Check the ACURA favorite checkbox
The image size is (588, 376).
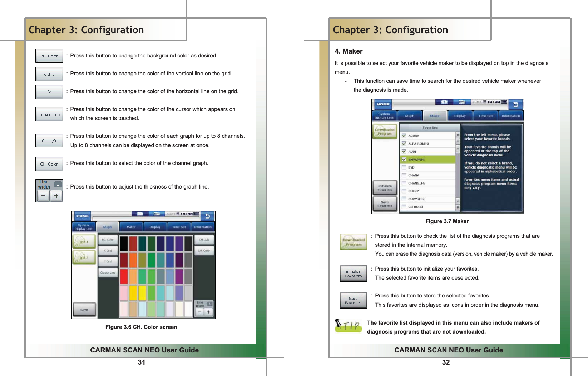click(404, 136)
